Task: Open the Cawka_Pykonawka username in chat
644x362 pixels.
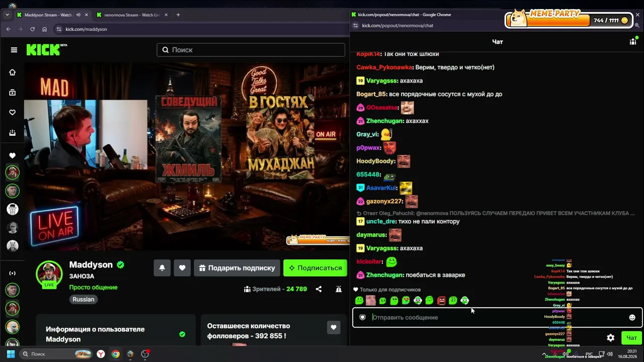Action: (384, 67)
